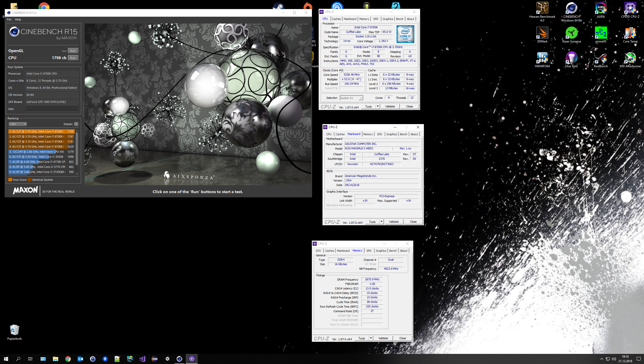Select the i7-4770K ranking row scoring 822

41,162
